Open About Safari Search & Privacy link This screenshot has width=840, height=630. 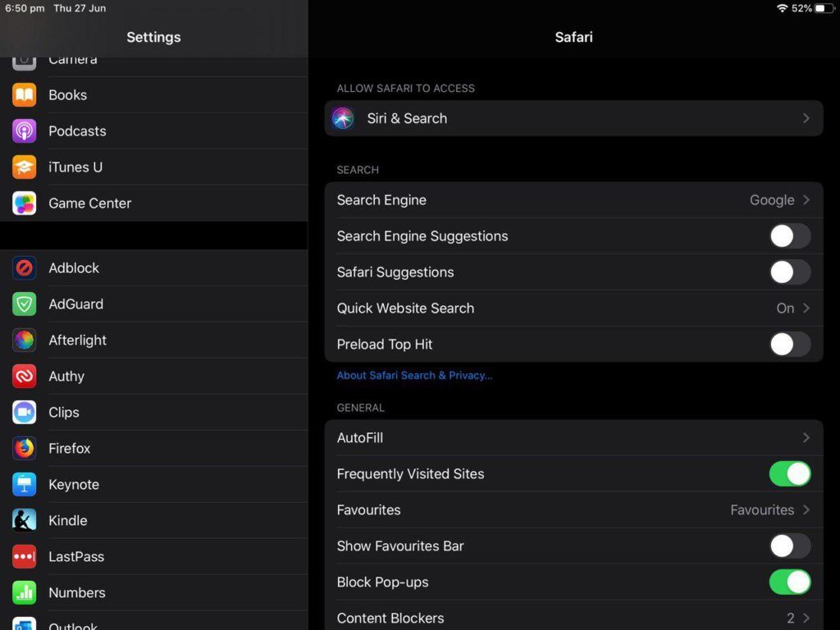pos(414,376)
